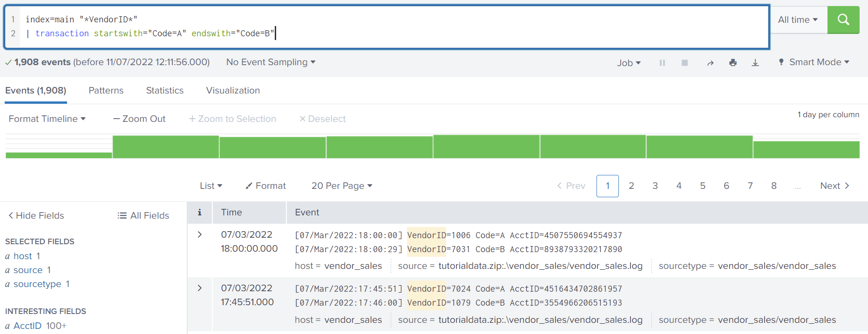Open the All Fields list
The image size is (868, 334).
(x=143, y=215)
